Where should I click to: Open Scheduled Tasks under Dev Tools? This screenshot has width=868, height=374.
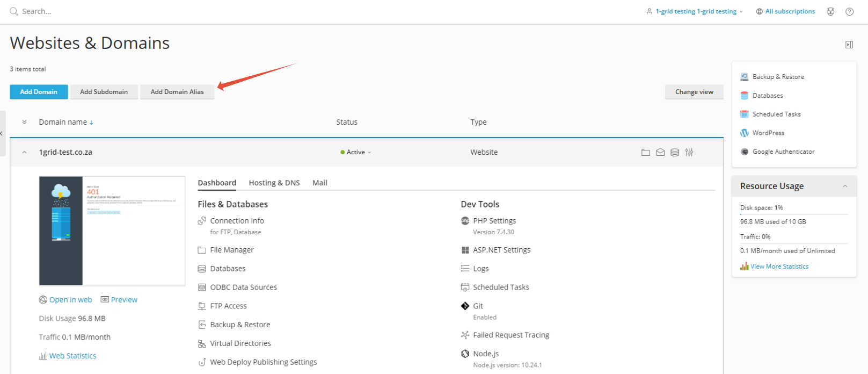[x=501, y=287]
